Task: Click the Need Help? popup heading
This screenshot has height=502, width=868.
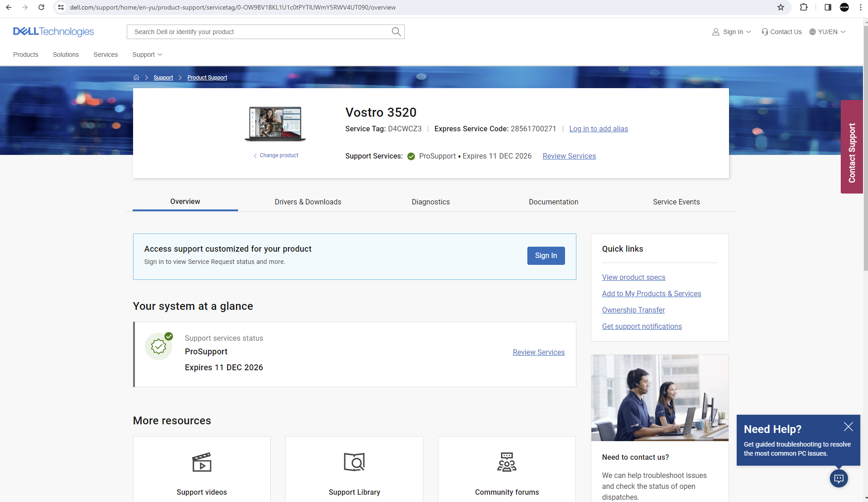Action: pyautogui.click(x=773, y=429)
